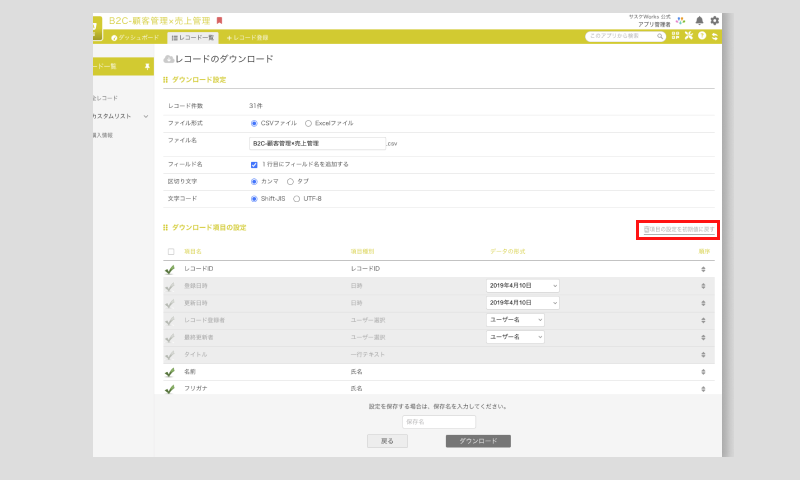800x480 pixels.
Task: Click the B2C-顧客管理×売上管理 app title
Action: click(160, 21)
